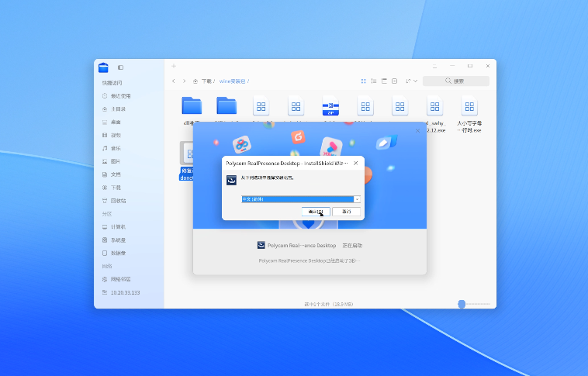Click the 确定 OK button
This screenshot has width=588, height=376.
coord(316,212)
